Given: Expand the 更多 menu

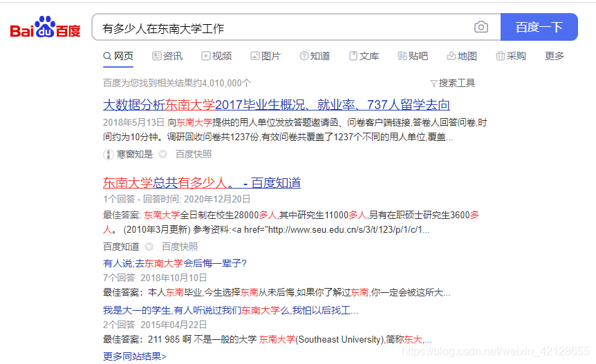Looking at the screenshot, I should tap(555, 56).
